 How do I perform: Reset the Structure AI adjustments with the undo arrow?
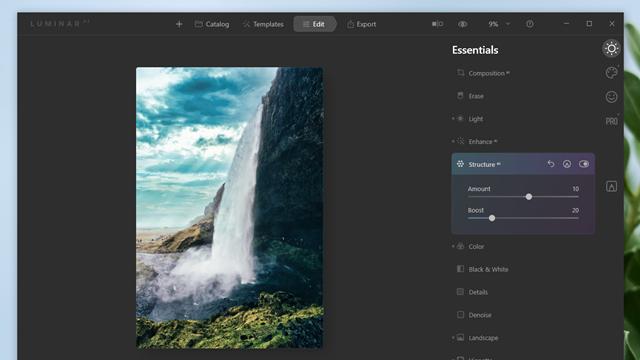pyautogui.click(x=551, y=164)
